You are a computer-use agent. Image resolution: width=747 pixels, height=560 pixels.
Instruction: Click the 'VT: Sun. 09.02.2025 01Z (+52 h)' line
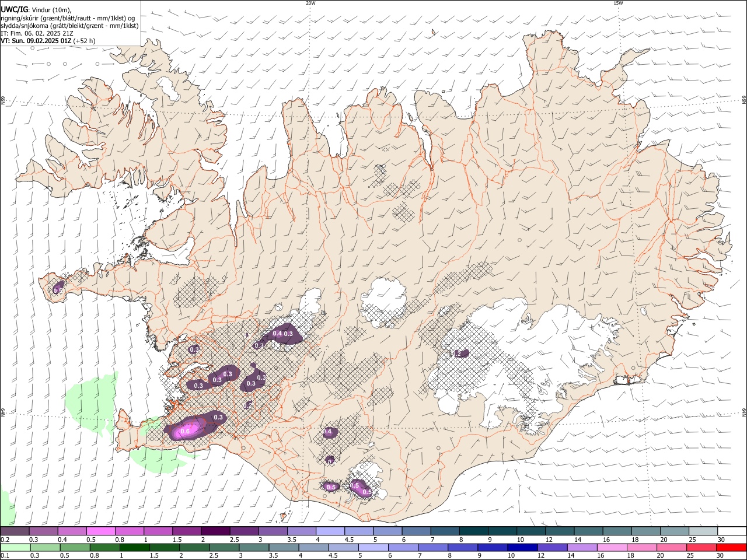(x=48, y=41)
